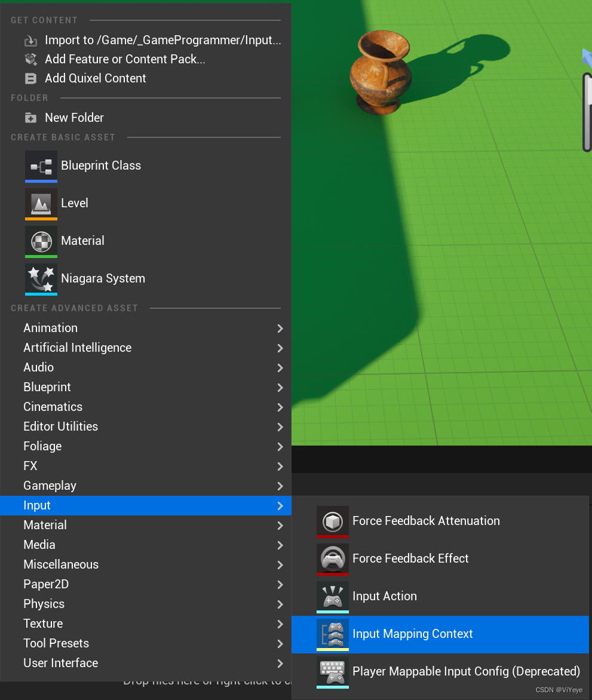The height and width of the screenshot is (700, 592).
Task: Expand the Gameplay submenu arrow
Action: pyautogui.click(x=280, y=486)
